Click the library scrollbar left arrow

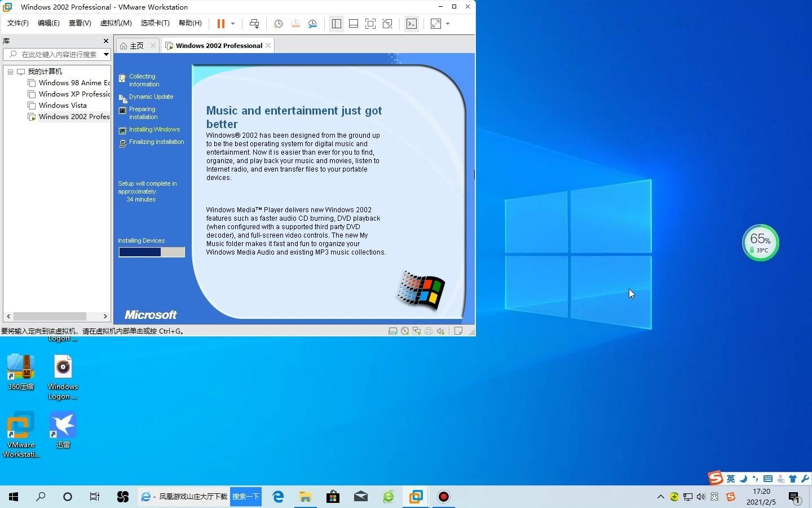click(x=8, y=316)
